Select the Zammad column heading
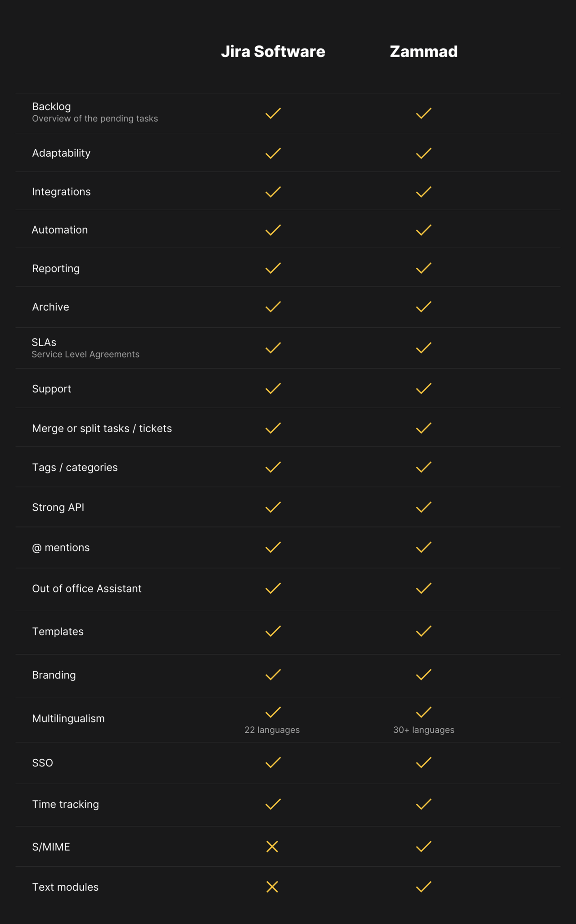The height and width of the screenshot is (924, 576). [x=423, y=51]
